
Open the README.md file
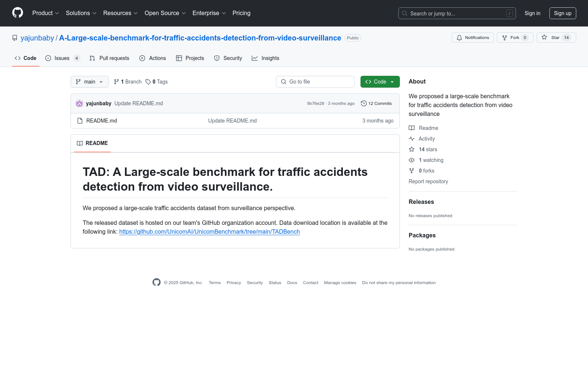tap(101, 121)
